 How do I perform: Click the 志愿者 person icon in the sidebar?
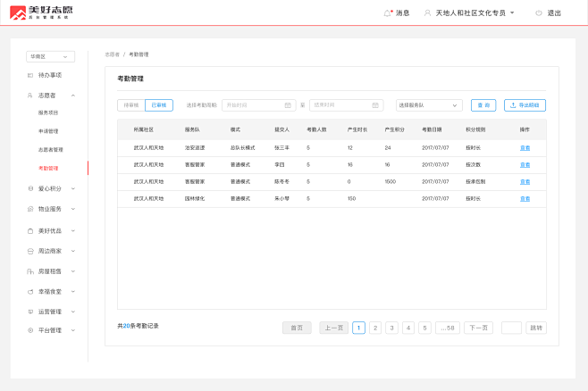[x=30, y=96]
